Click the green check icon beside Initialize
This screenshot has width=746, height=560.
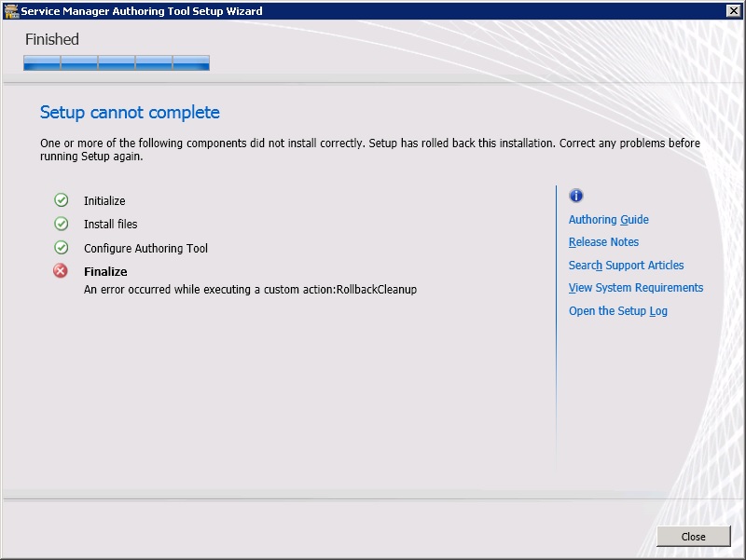pos(61,200)
